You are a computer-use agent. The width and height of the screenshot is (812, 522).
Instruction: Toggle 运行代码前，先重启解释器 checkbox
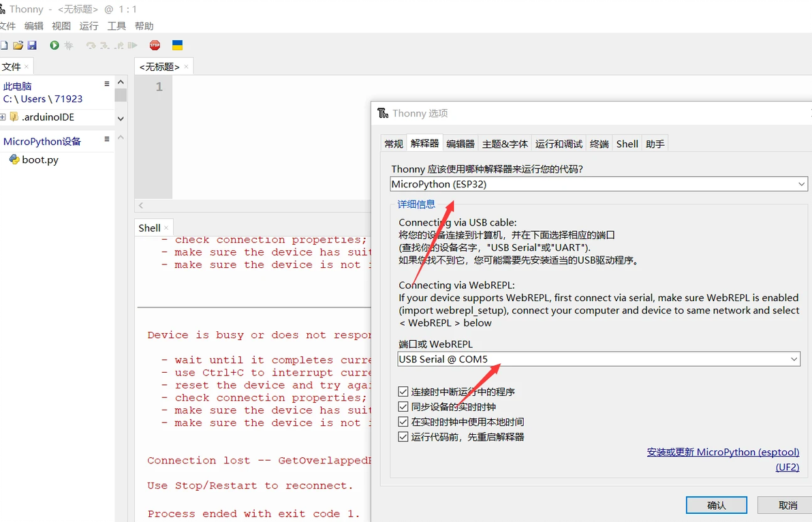[x=403, y=437]
